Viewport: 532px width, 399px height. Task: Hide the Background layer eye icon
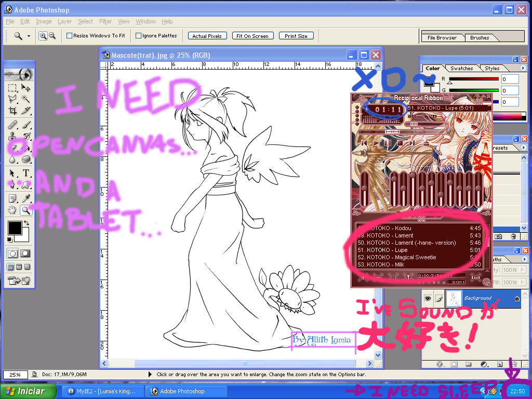point(428,298)
